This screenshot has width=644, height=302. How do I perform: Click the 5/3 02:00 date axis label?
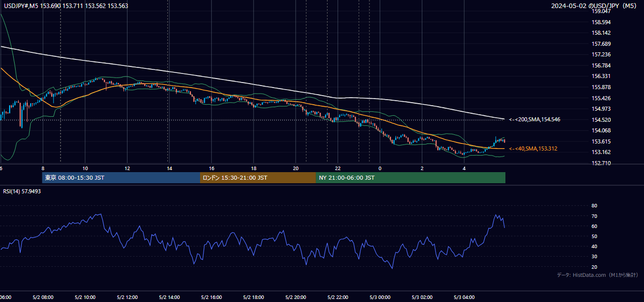pyautogui.click(x=422, y=297)
